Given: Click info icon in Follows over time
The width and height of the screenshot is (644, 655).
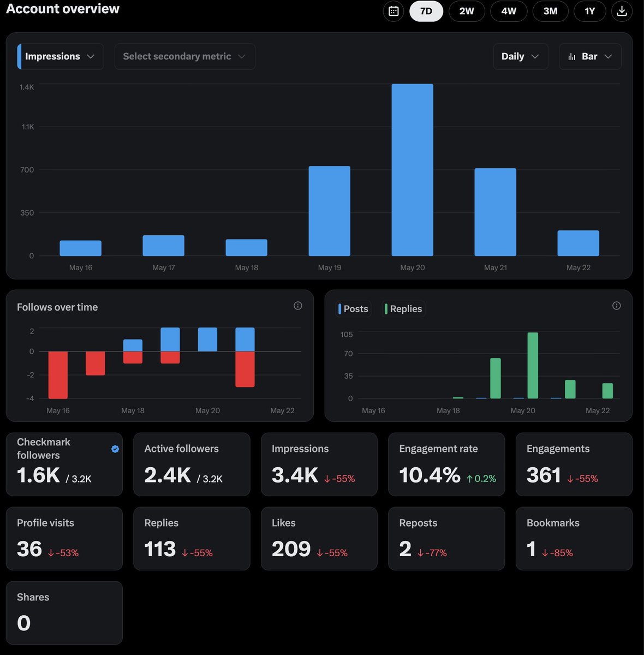Looking at the screenshot, I should (x=298, y=306).
